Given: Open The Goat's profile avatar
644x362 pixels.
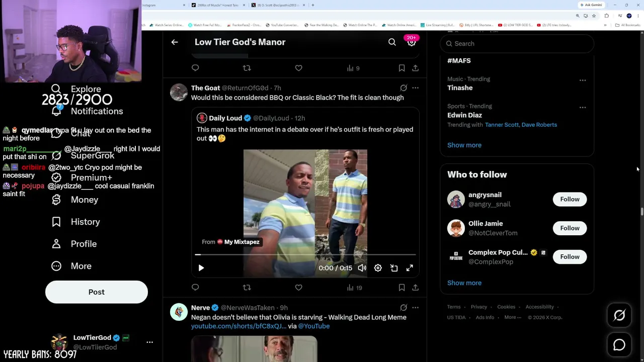Looking at the screenshot, I should (x=179, y=93).
